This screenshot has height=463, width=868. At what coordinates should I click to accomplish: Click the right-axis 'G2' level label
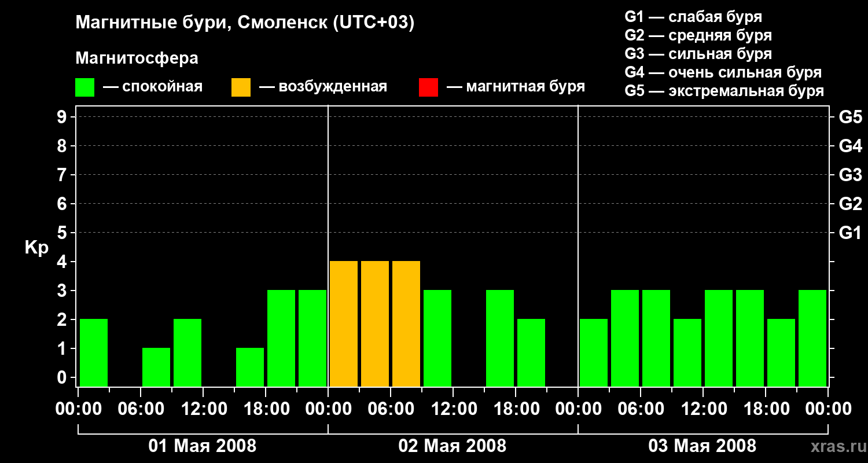point(850,204)
